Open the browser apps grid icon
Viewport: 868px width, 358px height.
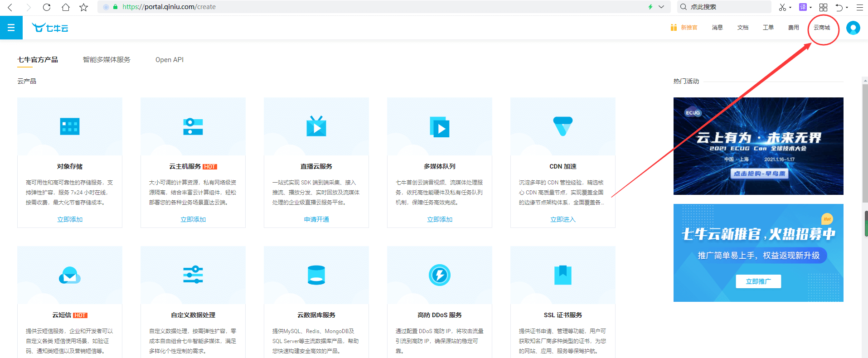824,7
